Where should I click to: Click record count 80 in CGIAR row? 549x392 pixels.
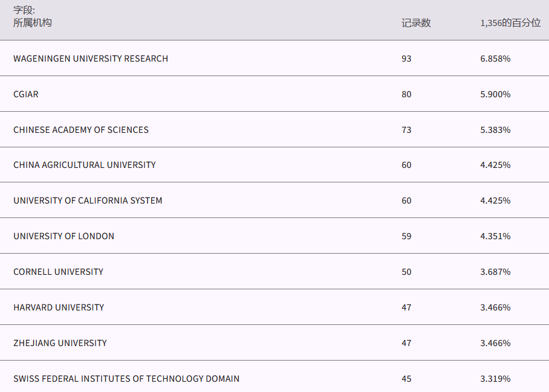click(406, 94)
